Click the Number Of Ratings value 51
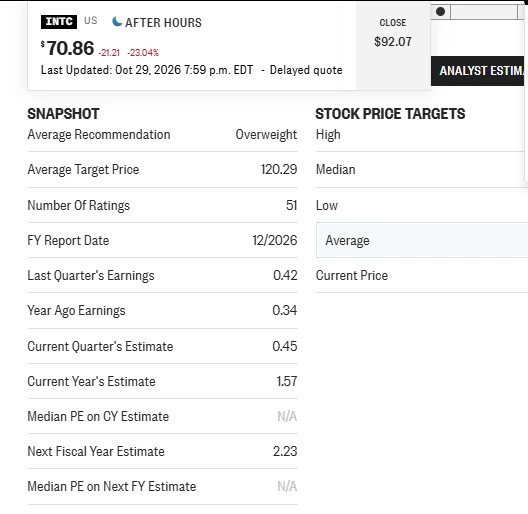This screenshot has height=514, width=528. coord(291,205)
